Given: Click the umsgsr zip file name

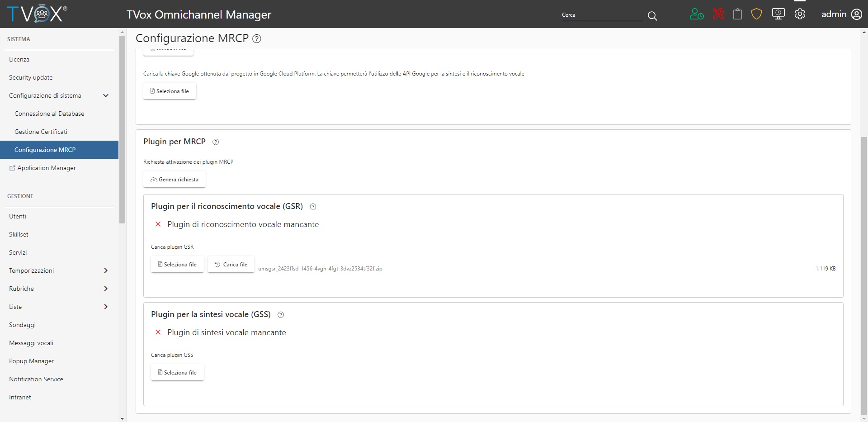Looking at the screenshot, I should click(x=320, y=269).
